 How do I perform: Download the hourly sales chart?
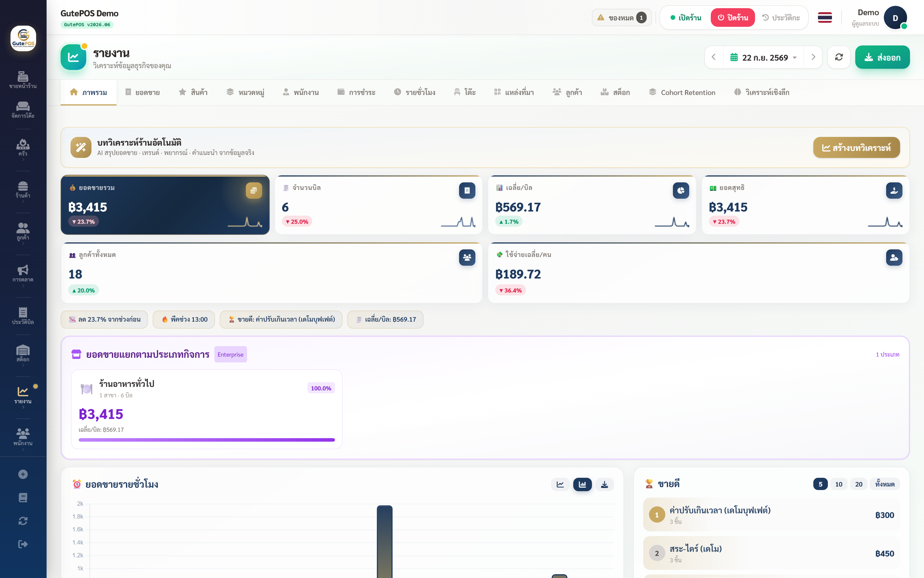click(604, 484)
